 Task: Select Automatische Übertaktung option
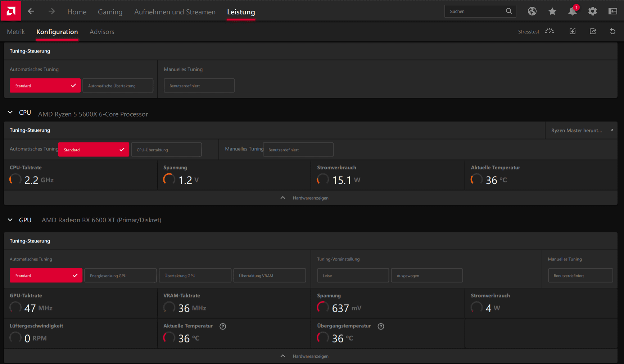[118, 86]
